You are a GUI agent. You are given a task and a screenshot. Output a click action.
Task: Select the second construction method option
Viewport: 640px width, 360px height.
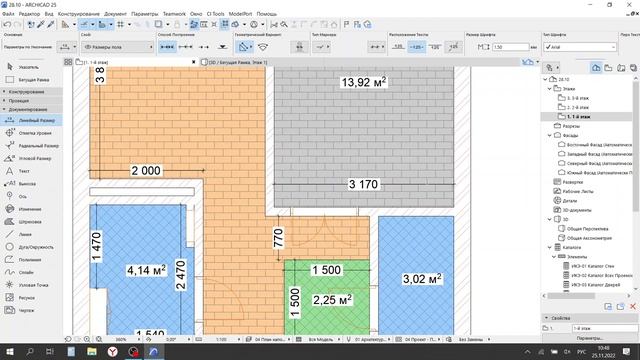click(185, 47)
